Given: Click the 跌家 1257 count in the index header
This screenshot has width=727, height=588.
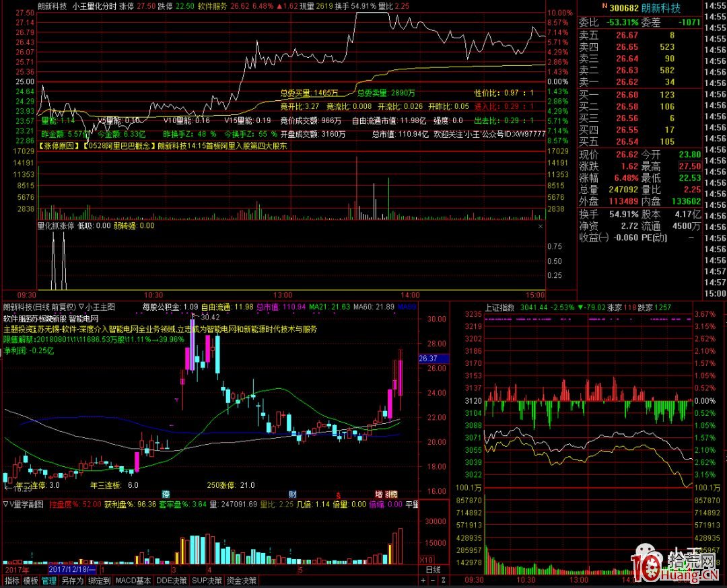Looking at the screenshot, I should tap(654, 307).
